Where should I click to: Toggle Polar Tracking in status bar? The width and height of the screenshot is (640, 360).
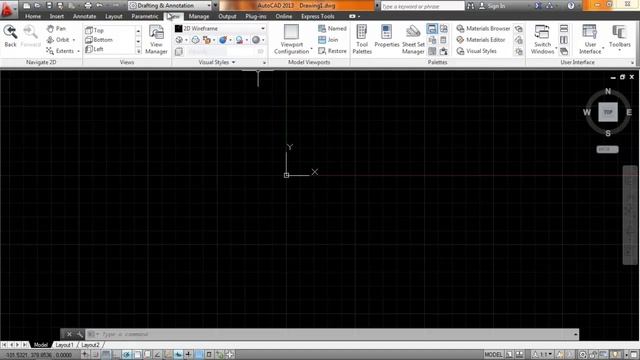click(127, 355)
